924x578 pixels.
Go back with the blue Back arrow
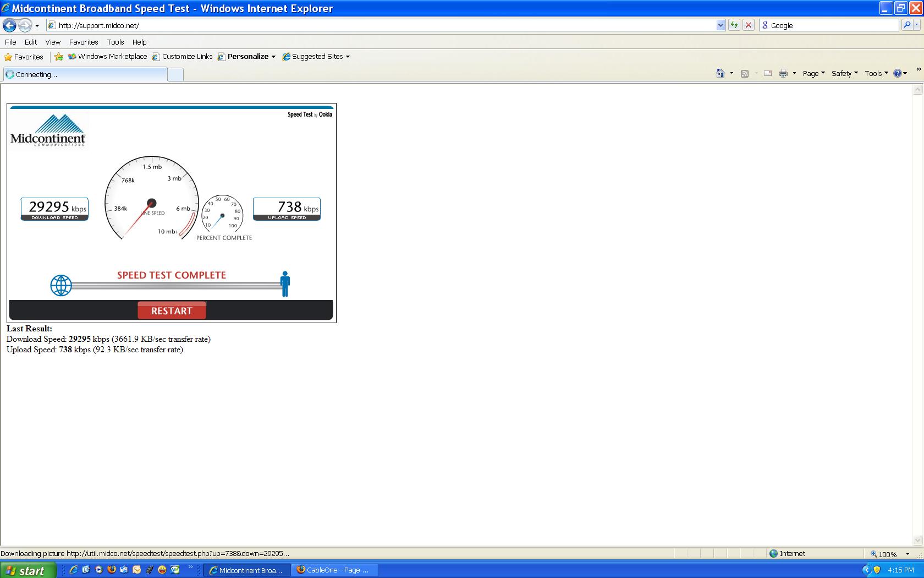click(x=10, y=25)
